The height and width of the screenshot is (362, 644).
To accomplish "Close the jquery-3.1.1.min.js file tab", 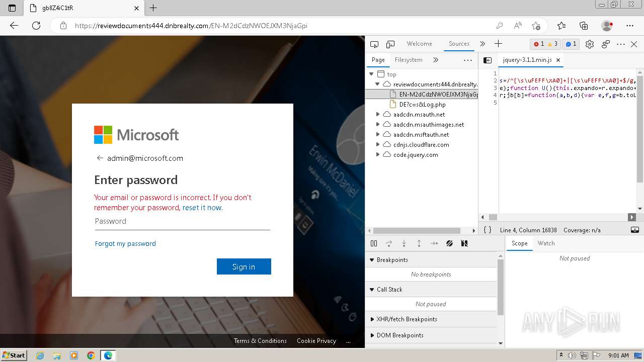I will (558, 60).
